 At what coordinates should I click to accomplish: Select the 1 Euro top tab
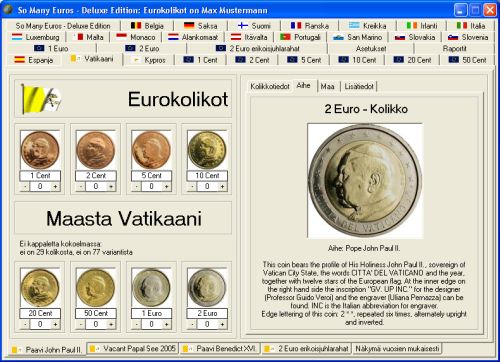pos(52,49)
